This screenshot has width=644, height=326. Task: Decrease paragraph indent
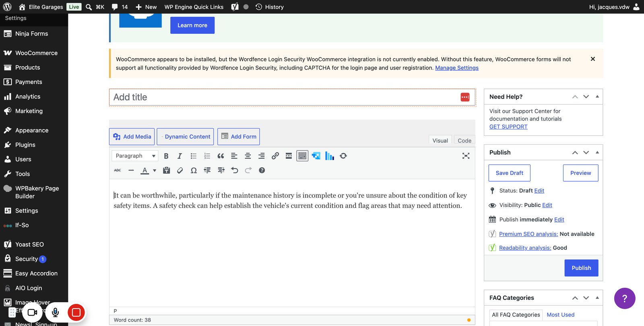207,170
